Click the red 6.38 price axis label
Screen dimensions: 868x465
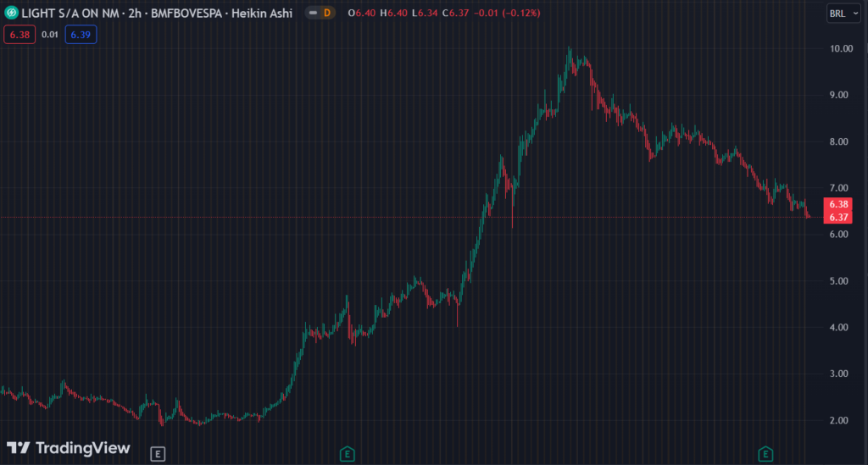pos(838,204)
